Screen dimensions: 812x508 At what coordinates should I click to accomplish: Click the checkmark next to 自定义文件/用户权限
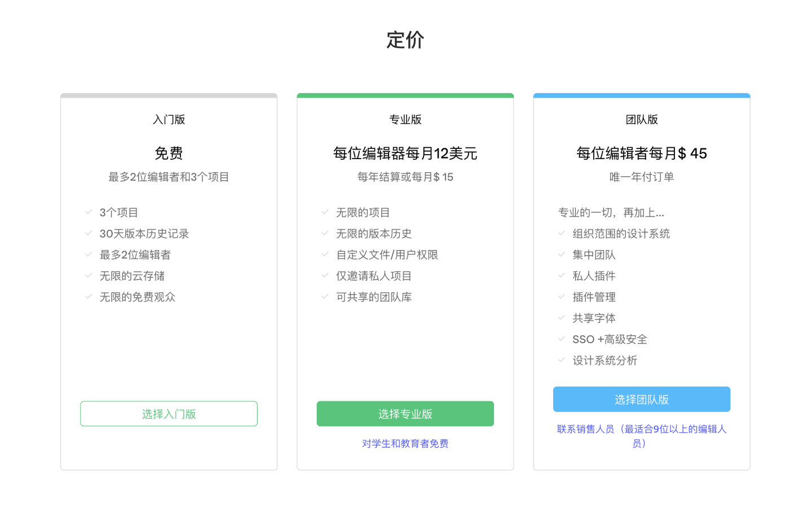325,255
